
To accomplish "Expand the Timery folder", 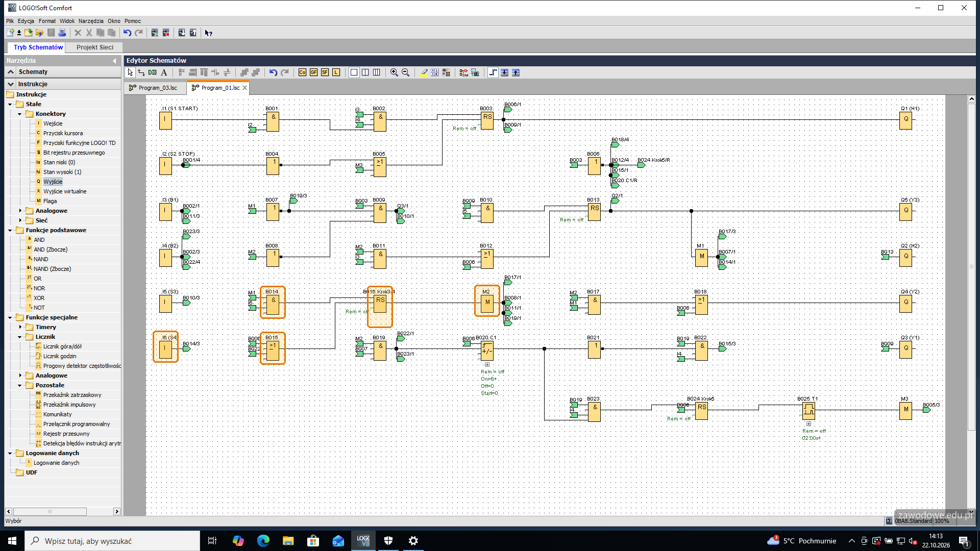I will (x=20, y=327).
